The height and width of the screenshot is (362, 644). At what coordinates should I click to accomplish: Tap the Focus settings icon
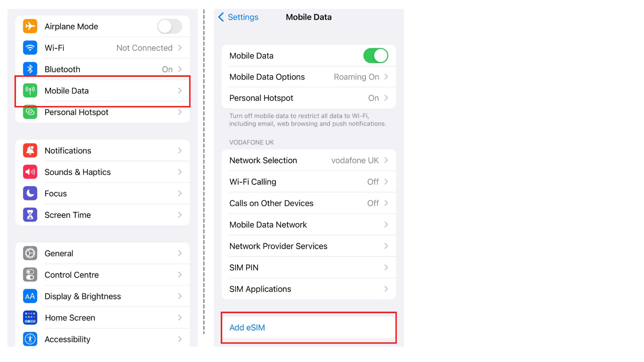point(30,193)
